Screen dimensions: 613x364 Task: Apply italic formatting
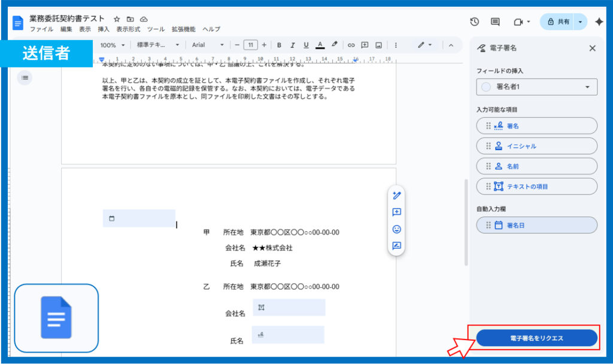coord(293,45)
